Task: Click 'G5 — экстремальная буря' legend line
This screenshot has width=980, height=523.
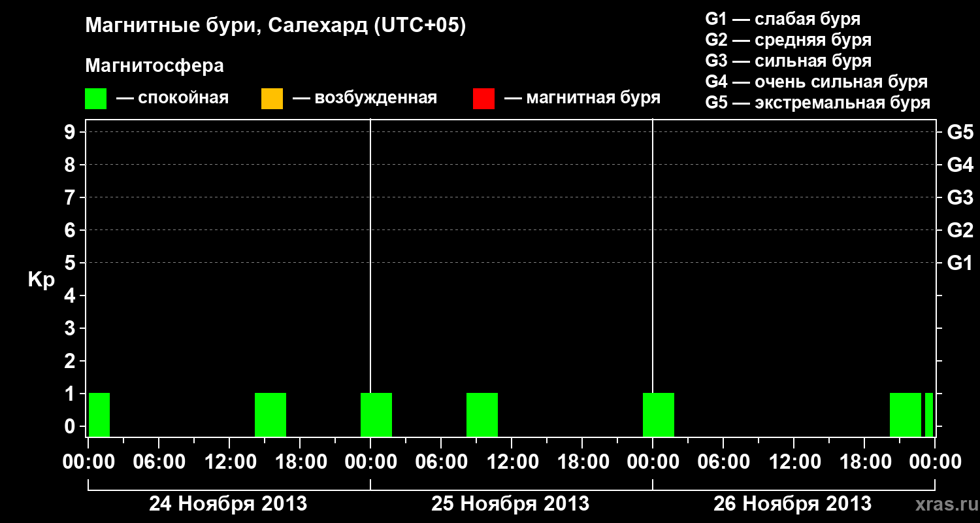Action: point(818,103)
